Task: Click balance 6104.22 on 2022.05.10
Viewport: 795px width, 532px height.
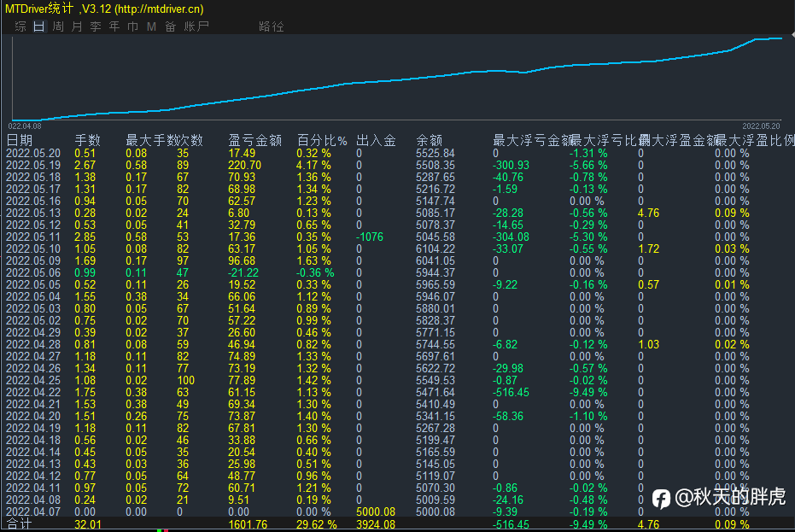Action: (435, 249)
